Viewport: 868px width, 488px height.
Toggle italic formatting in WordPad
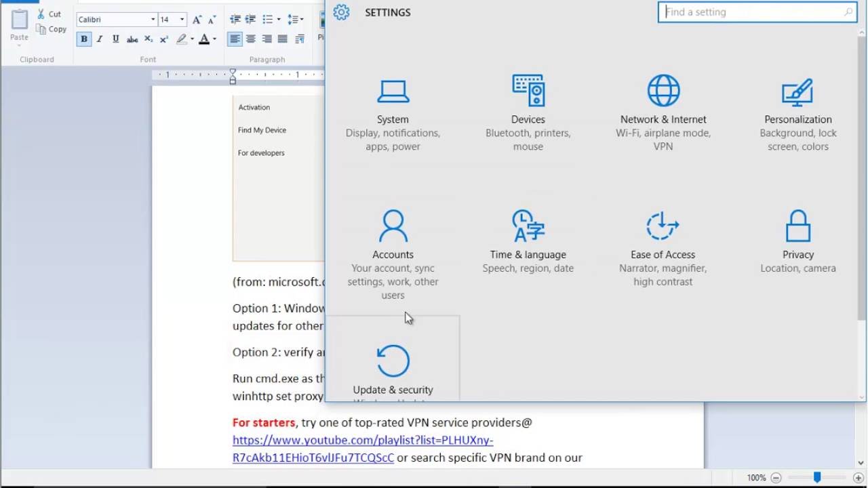pos(100,39)
